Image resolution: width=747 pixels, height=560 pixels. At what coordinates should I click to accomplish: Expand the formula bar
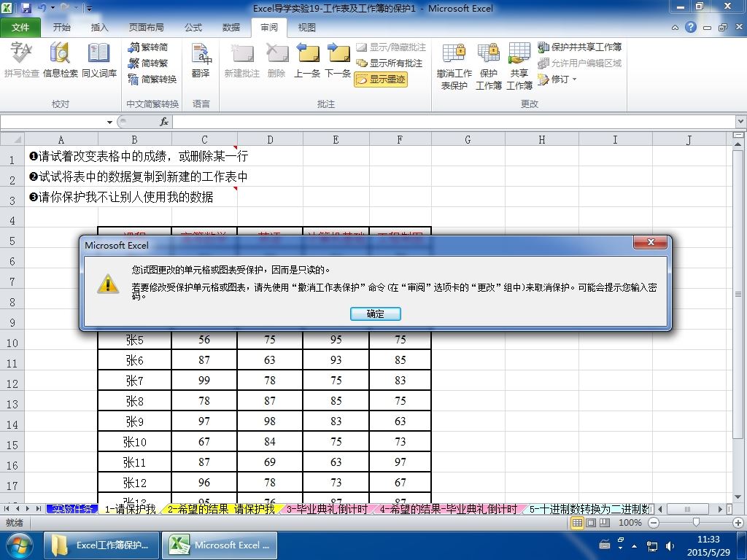(x=741, y=122)
